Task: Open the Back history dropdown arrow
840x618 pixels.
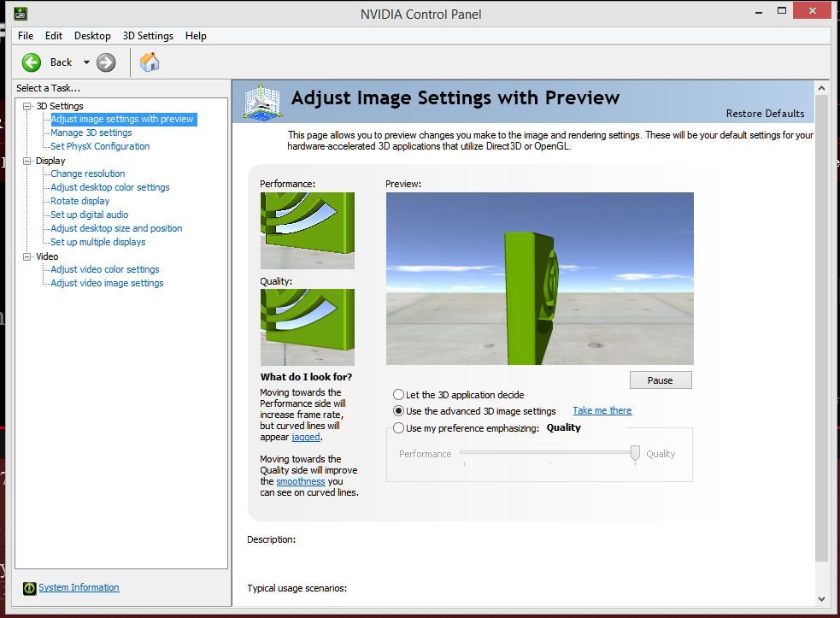Action: (x=86, y=62)
